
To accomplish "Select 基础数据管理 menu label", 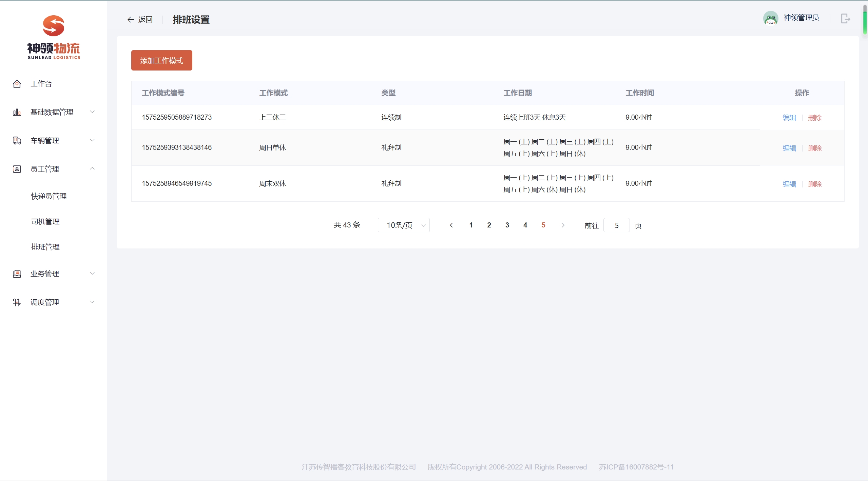I will pyautogui.click(x=52, y=112).
